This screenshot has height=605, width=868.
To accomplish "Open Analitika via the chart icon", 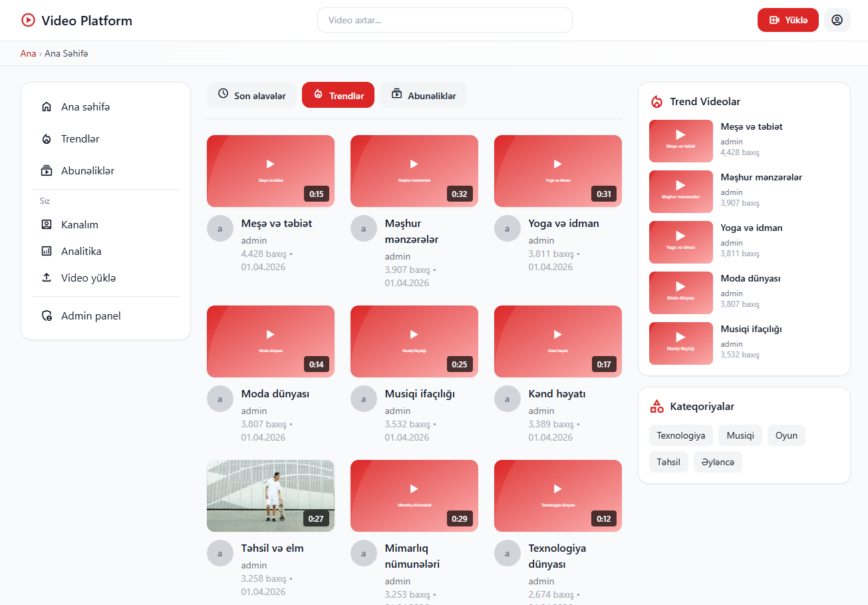I will (x=47, y=251).
